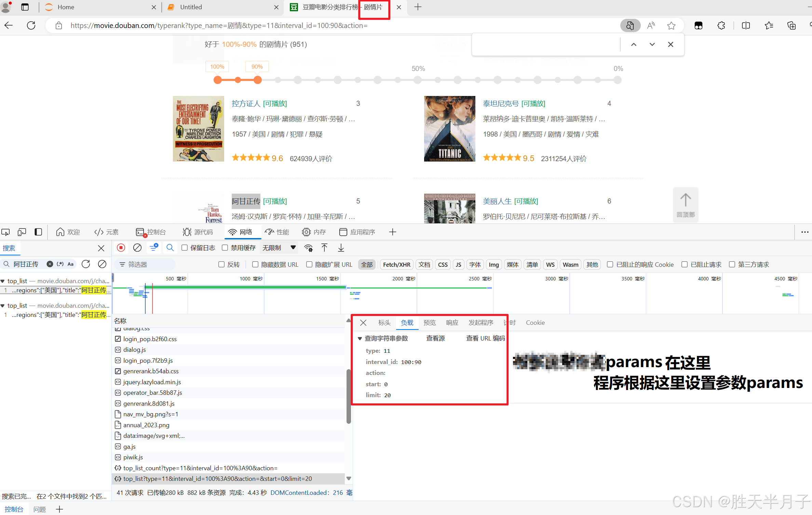Filter requests by Fetch/XHR

tap(396, 264)
